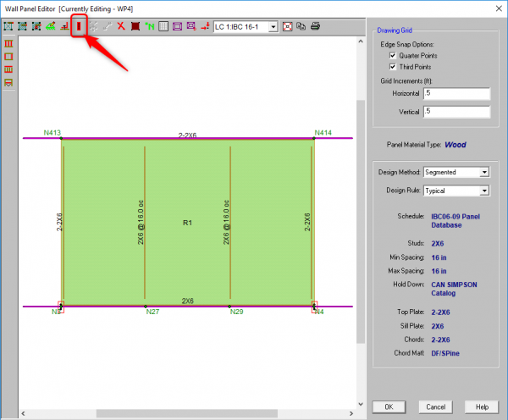Viewport: 508px width, 420px height.
Task: Click the CAN SIMPSON Catalog hold down text
Action: (454, 289)
